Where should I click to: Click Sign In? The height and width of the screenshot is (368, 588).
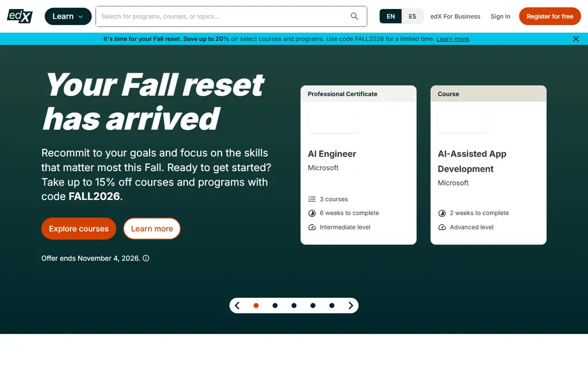tap(500, 16)
